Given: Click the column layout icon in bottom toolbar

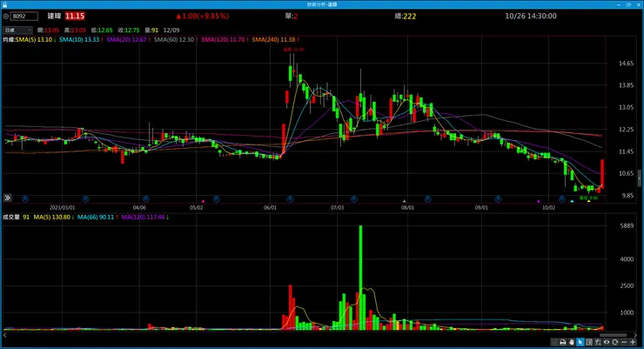Looking at the screenshot, I should tap(589, 342).
